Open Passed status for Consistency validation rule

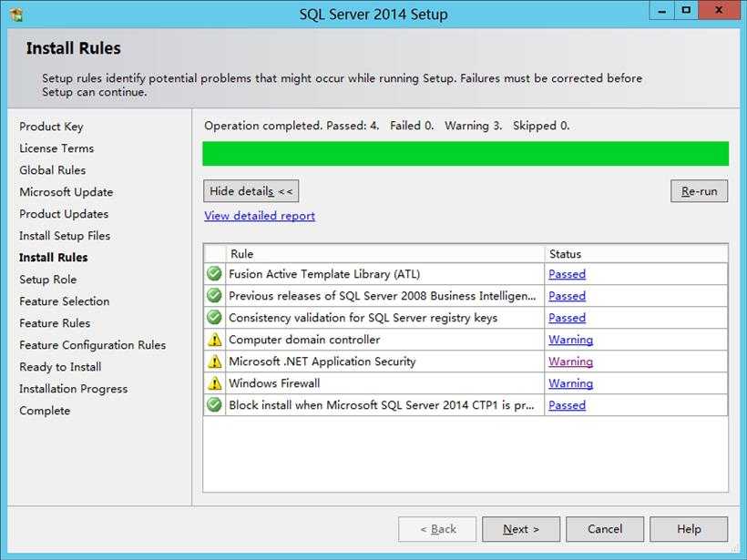(567, 318)
